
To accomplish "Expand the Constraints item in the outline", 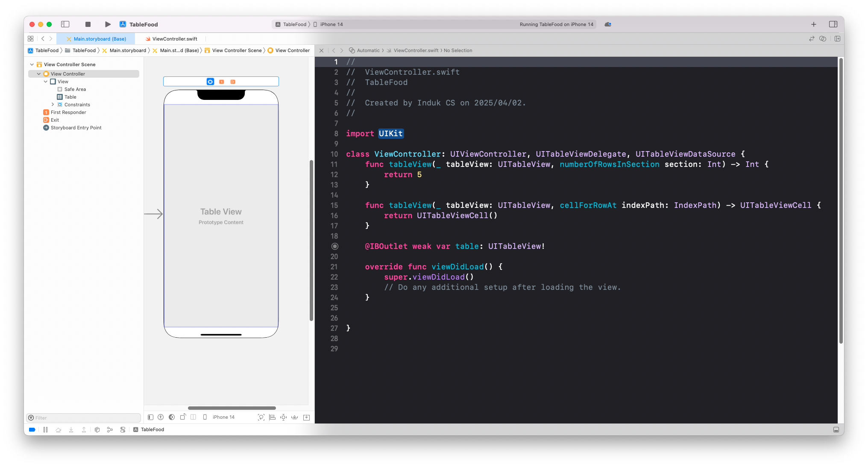I will pos(53,105).
